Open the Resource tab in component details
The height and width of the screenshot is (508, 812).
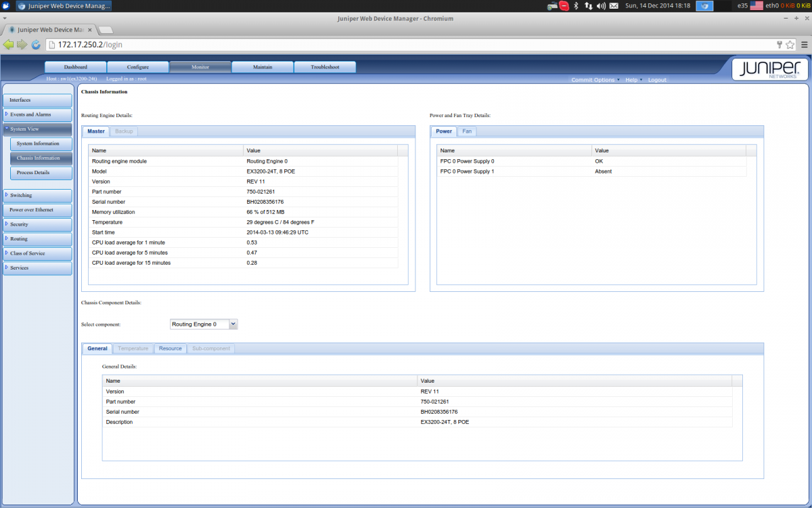tap(170, 348)
